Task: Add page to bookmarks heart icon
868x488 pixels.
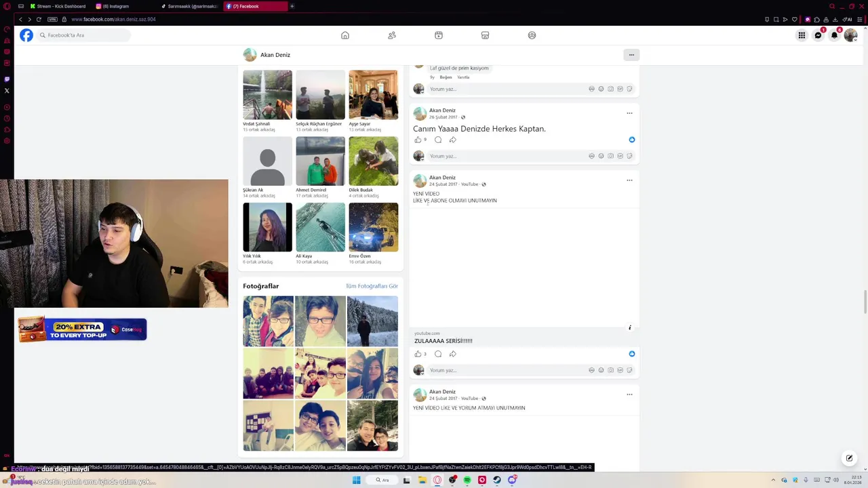Action: [794, 19]
